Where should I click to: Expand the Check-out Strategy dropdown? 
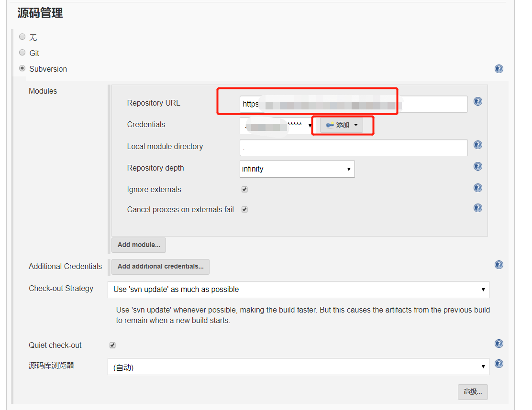click(298, 290)
